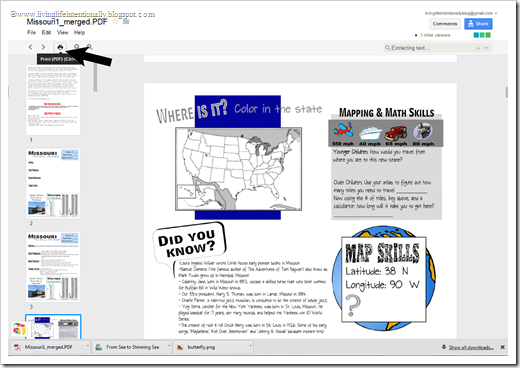Jump to next search result arrow
Viewport: 520px width, 368px height.
[486, 48]
